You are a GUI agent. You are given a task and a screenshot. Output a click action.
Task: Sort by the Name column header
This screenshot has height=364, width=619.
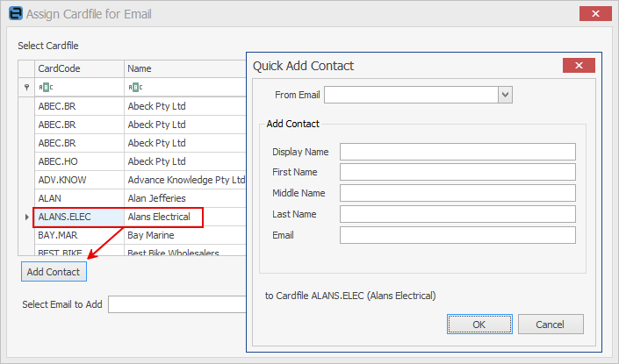coord(184,68)
